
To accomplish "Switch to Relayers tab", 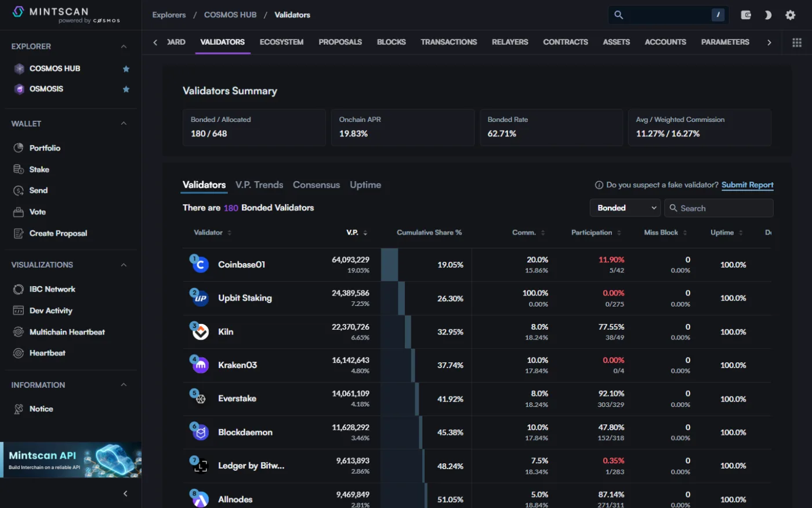I will coord(510,42).
